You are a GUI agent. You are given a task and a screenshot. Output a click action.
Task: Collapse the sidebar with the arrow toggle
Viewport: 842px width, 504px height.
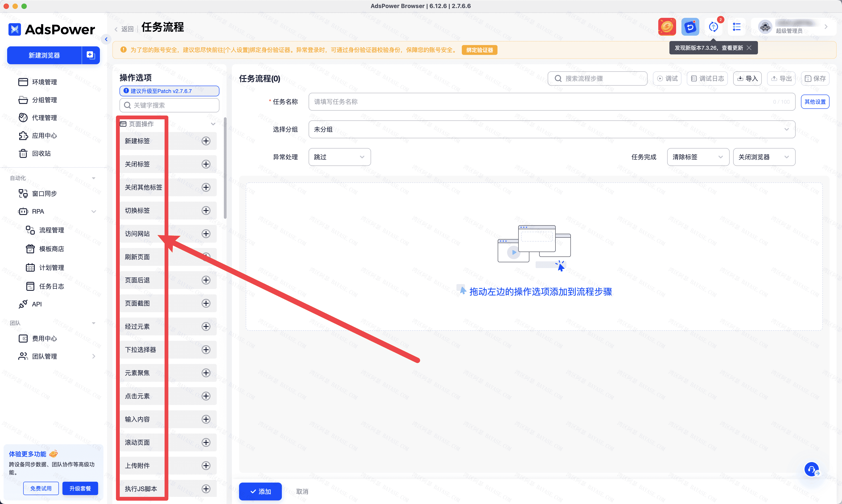(x=106, y=39)
